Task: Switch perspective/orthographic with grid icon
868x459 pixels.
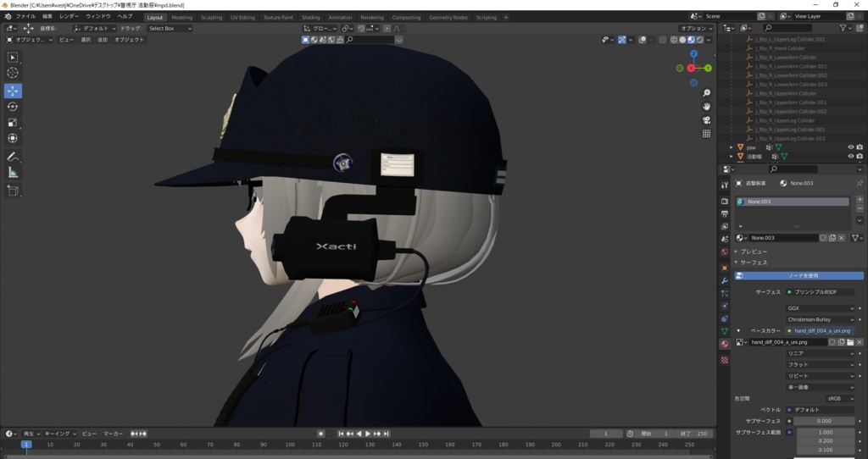Action: (x=706, y=133)
